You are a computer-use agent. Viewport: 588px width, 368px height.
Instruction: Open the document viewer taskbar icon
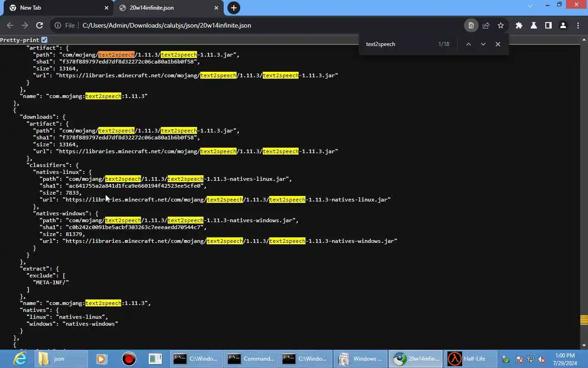tap(155, 359)
